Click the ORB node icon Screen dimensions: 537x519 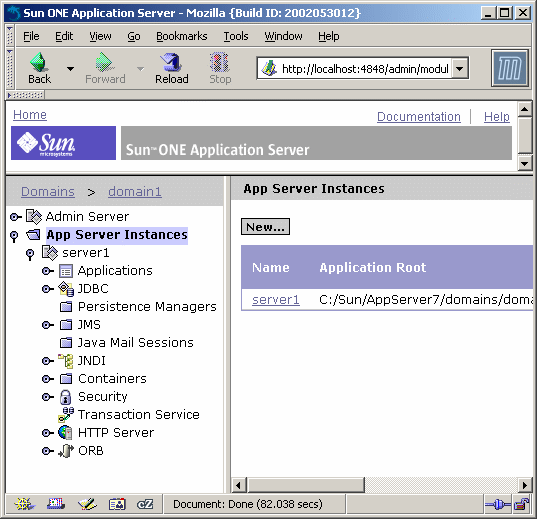[x=66, y=451]
